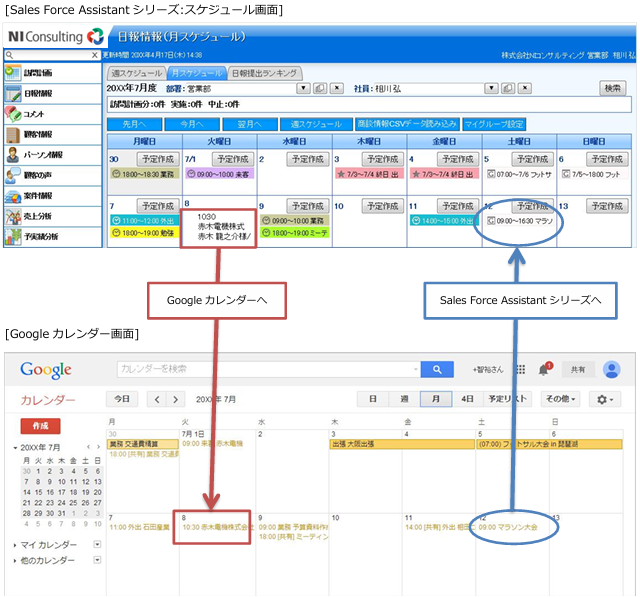Click the 検索 button

click(613, 88)
